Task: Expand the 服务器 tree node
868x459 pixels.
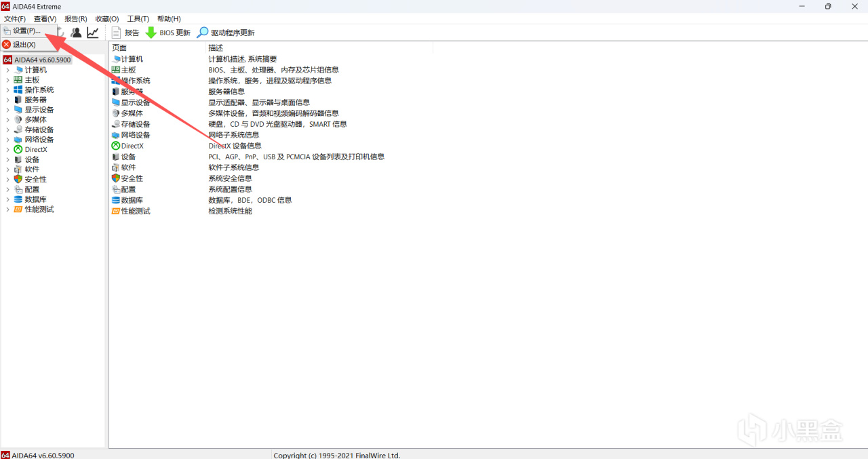Action: click(8, 100)
